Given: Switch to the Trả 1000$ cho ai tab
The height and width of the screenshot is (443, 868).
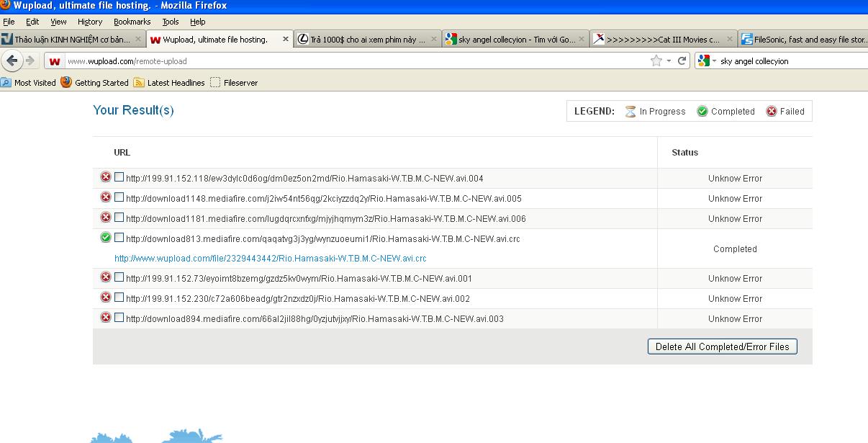Looking at the screenshot, I should click(x=367, y=40).
